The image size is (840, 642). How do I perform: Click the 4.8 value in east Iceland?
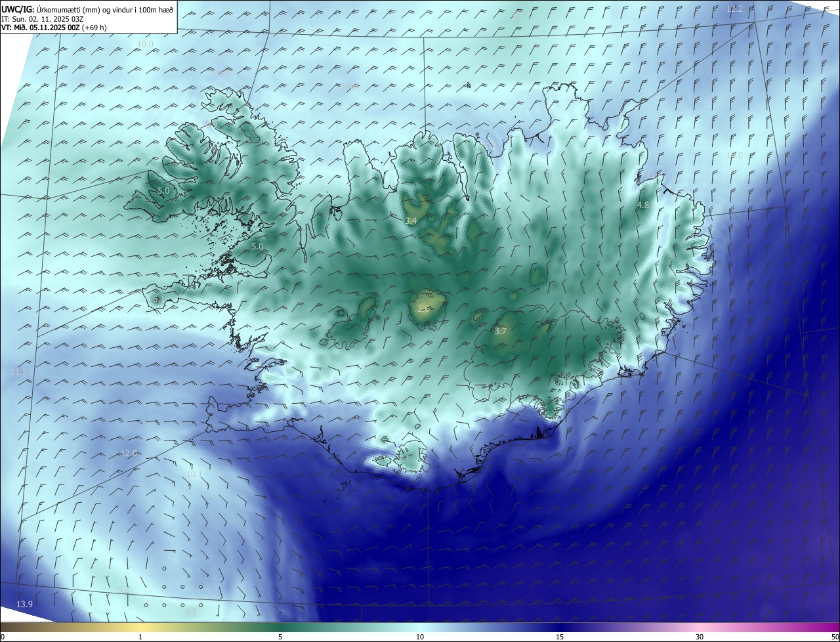[x=643, y=205]
